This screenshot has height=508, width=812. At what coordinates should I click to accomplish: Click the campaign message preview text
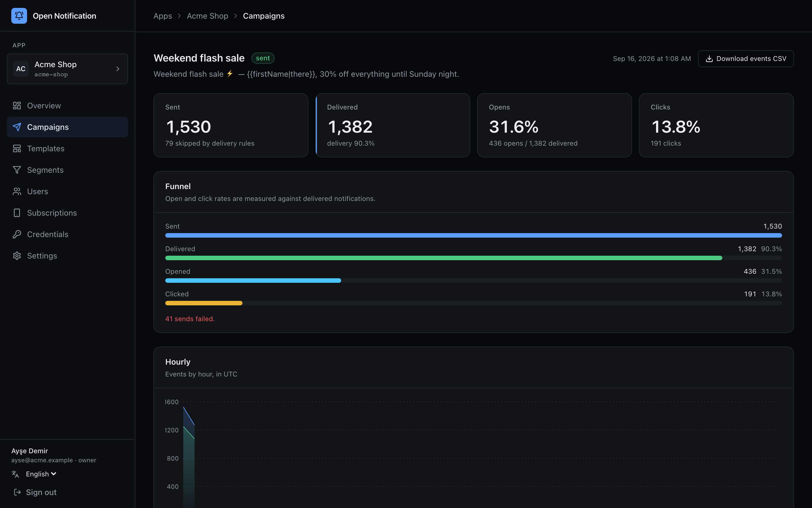[x=306, y=74]
